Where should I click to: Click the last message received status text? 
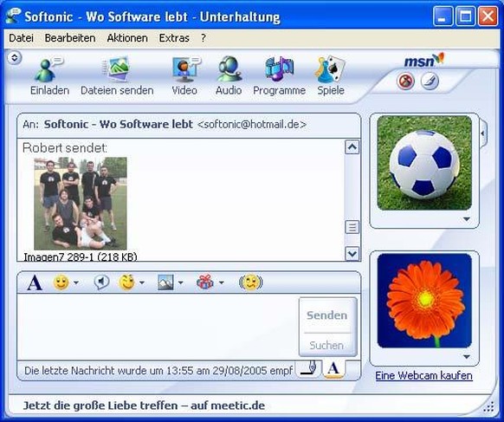click(x=158, y=371)
